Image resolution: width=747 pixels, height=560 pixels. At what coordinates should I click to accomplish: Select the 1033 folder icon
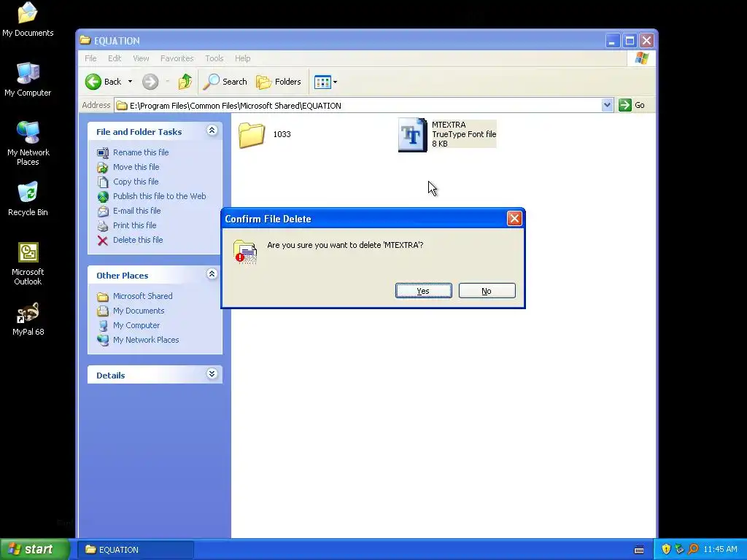tap(252, 134)
